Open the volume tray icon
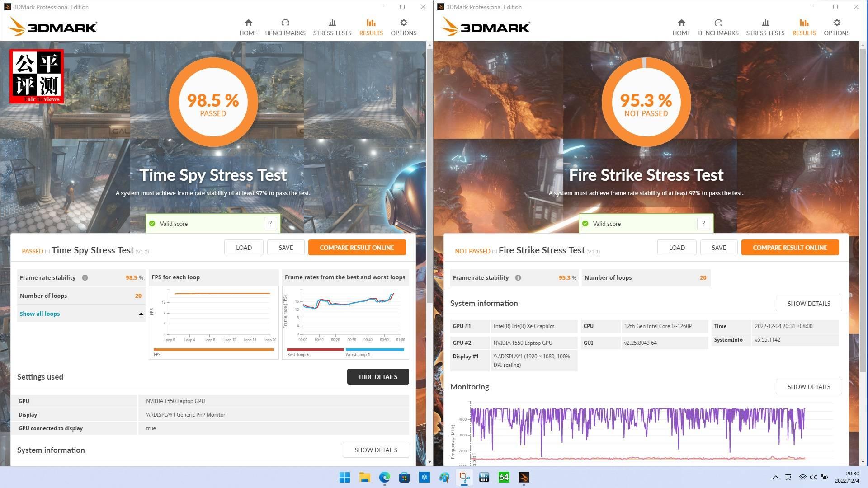 click(813, 477)
